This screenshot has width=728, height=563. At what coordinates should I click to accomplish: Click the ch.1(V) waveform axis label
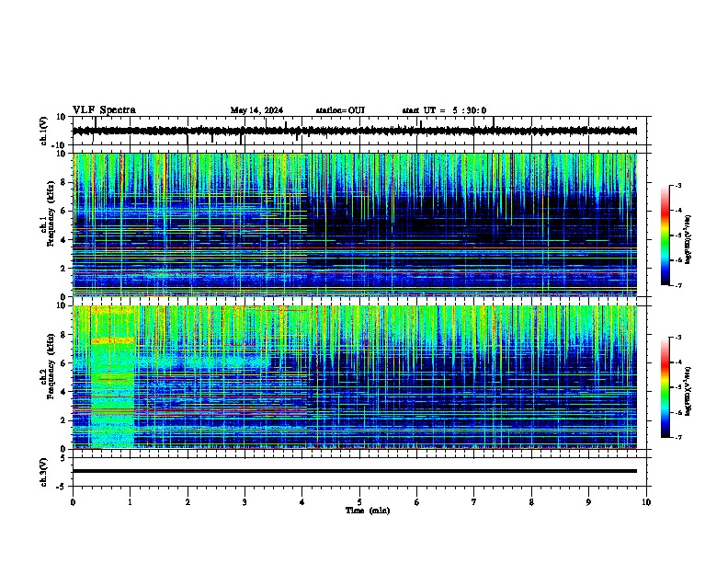click(x=44, y=131)
